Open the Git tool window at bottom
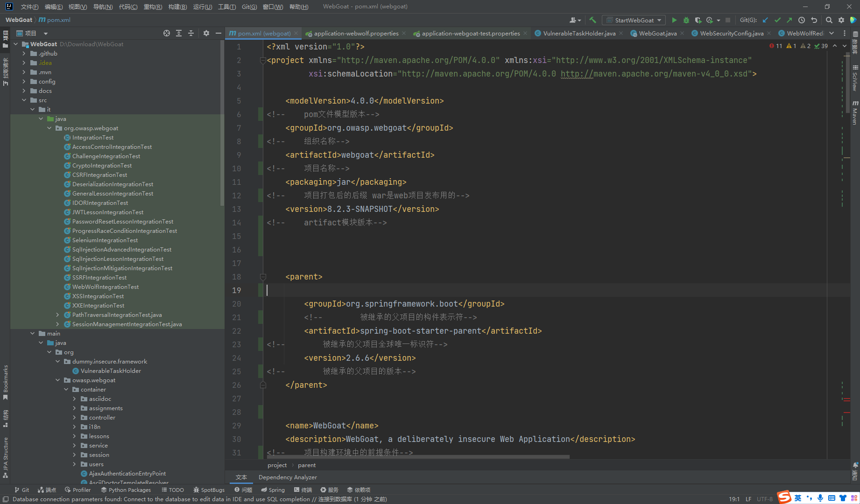 coord(21,490)
